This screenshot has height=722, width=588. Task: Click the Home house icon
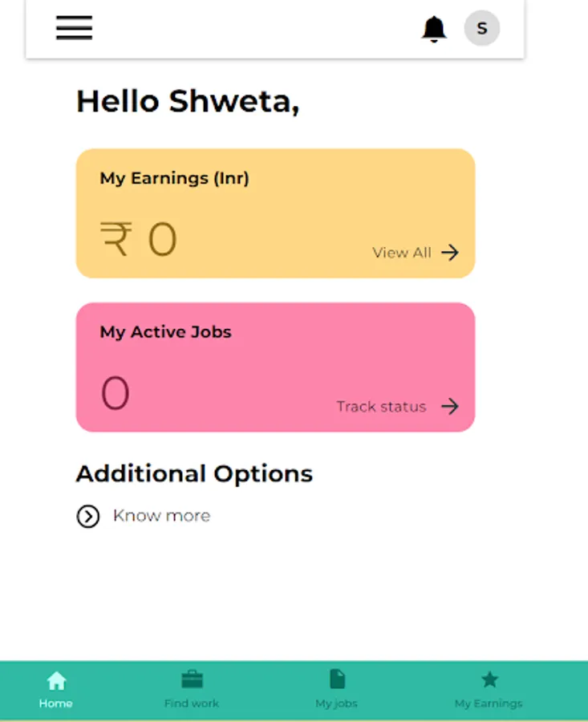coord(56,681)
